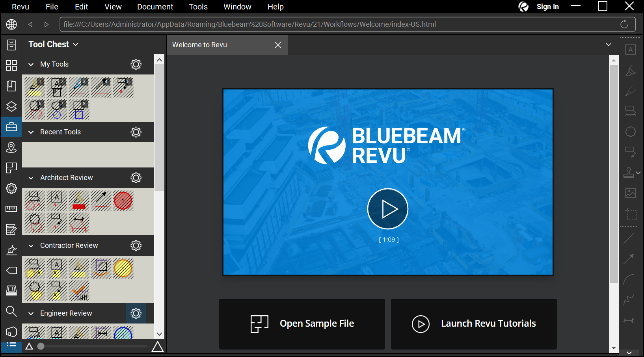
Task: Open the Window menu
Action: point(237,7)
